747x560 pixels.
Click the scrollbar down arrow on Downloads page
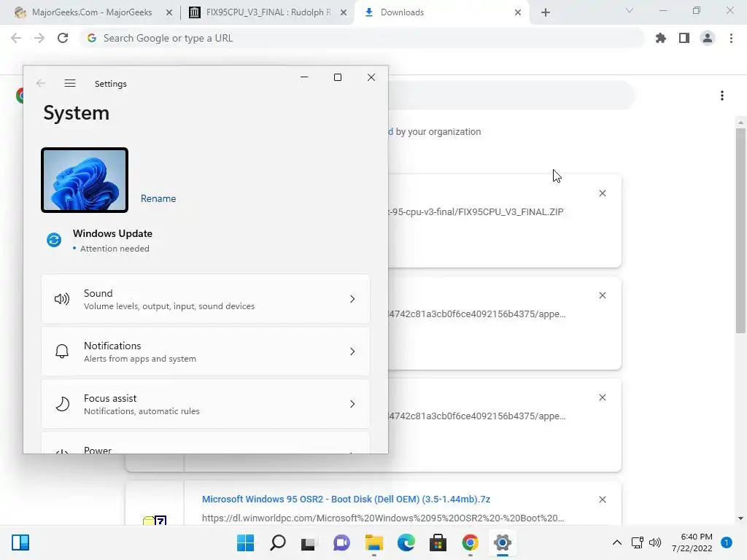(x=740, y=518)
